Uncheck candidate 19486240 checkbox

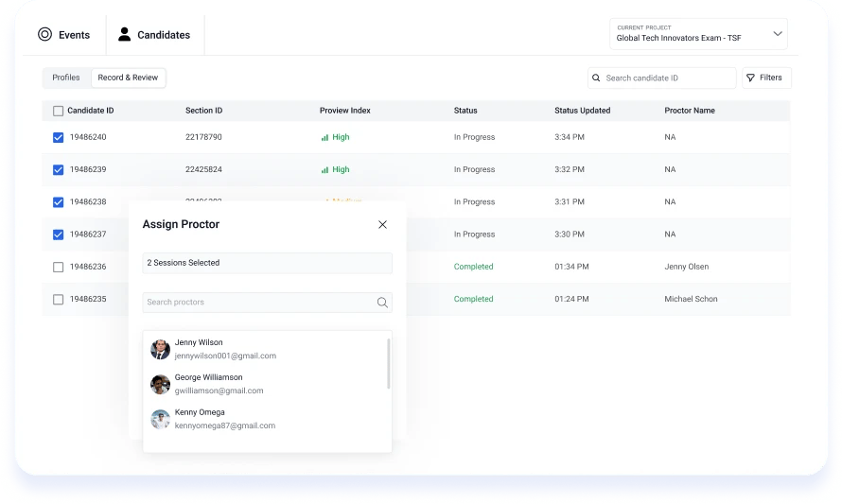pos(58,137)
